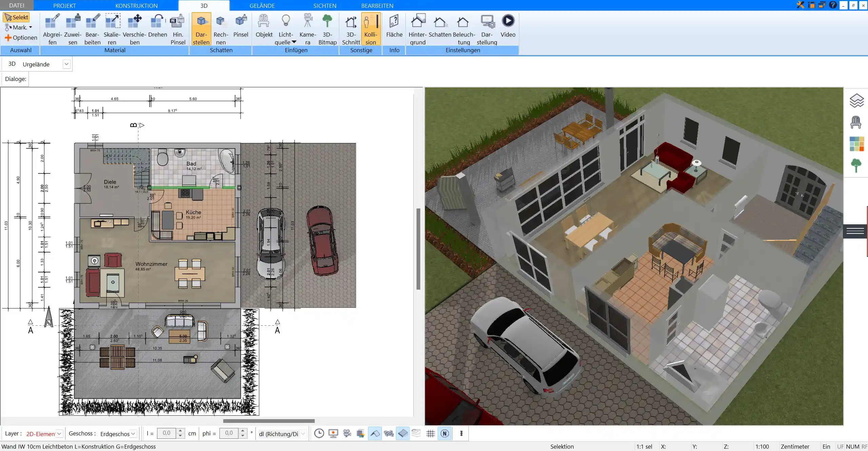Click the l length input field
This screenshot has width=868, height=451.
coord(167,433)
